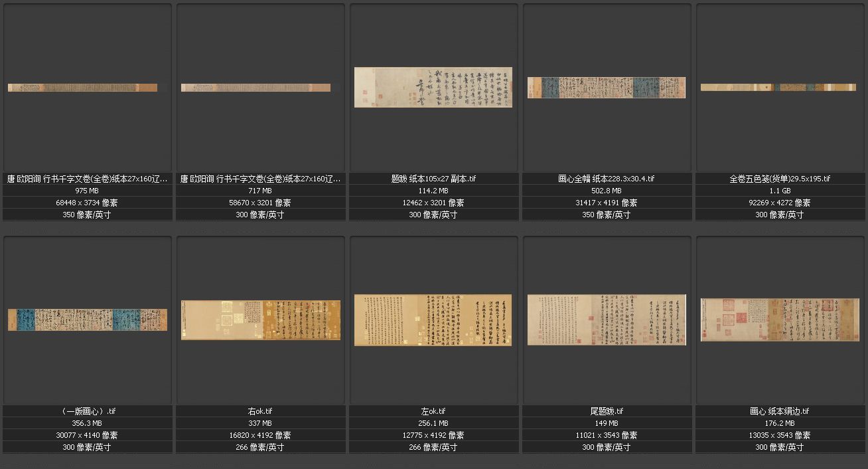Select the 左ok.tif thumbnail image

pyautogui.click(x=433, y=320)
